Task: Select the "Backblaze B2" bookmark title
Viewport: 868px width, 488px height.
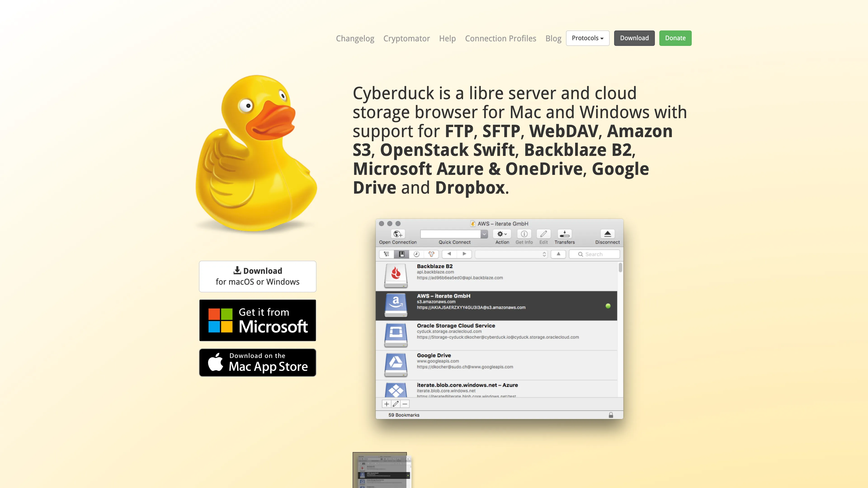Action: point(435,266)
